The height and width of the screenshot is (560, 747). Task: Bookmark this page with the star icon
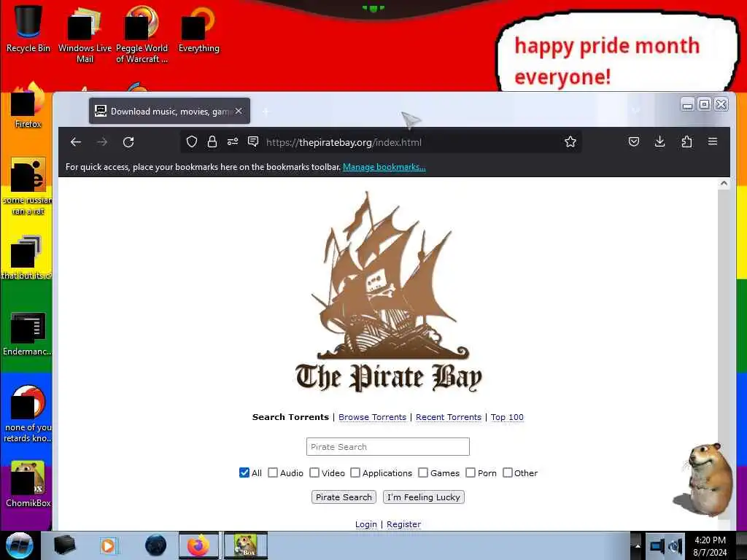click(x=570, y=142)
